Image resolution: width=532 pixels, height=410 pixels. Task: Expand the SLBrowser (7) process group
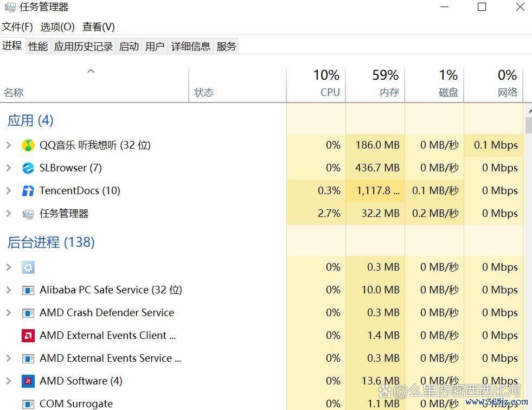click(x=8, y=168)
